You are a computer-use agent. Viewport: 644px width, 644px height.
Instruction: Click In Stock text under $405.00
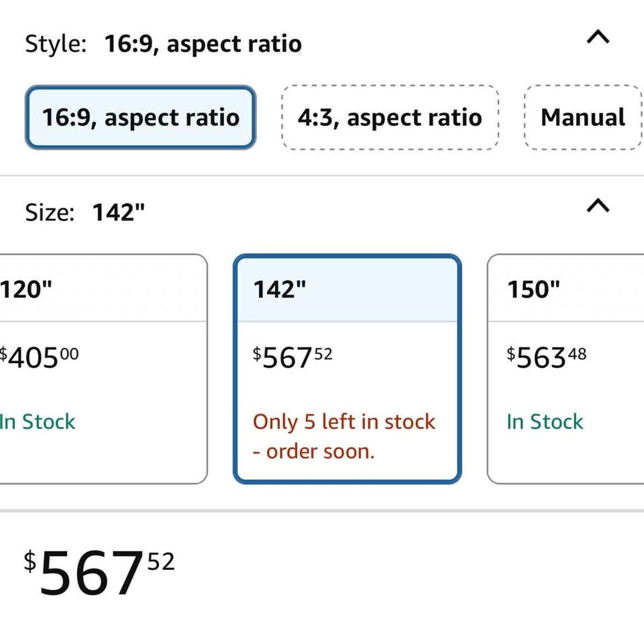[x=37, y=422]
